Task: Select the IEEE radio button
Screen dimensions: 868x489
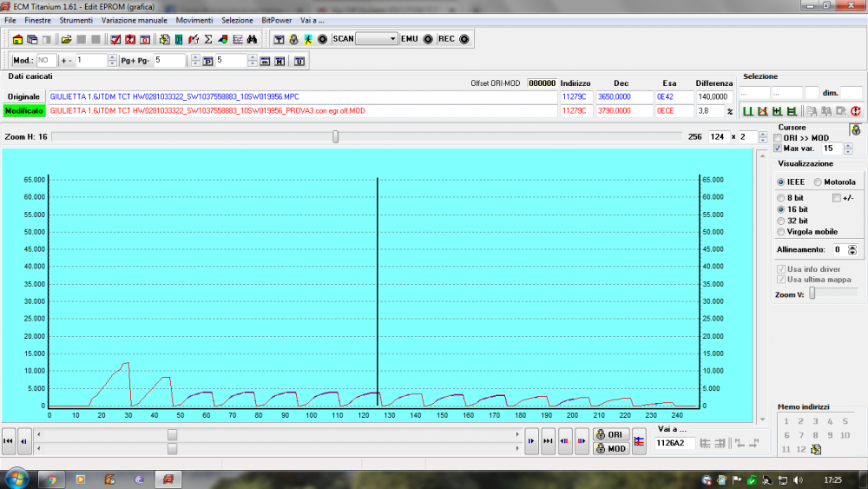Action: click(780, 182)
